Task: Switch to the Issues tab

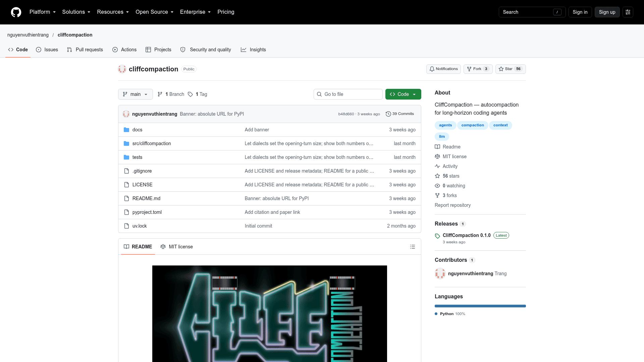Action: (x=47, y=50)
